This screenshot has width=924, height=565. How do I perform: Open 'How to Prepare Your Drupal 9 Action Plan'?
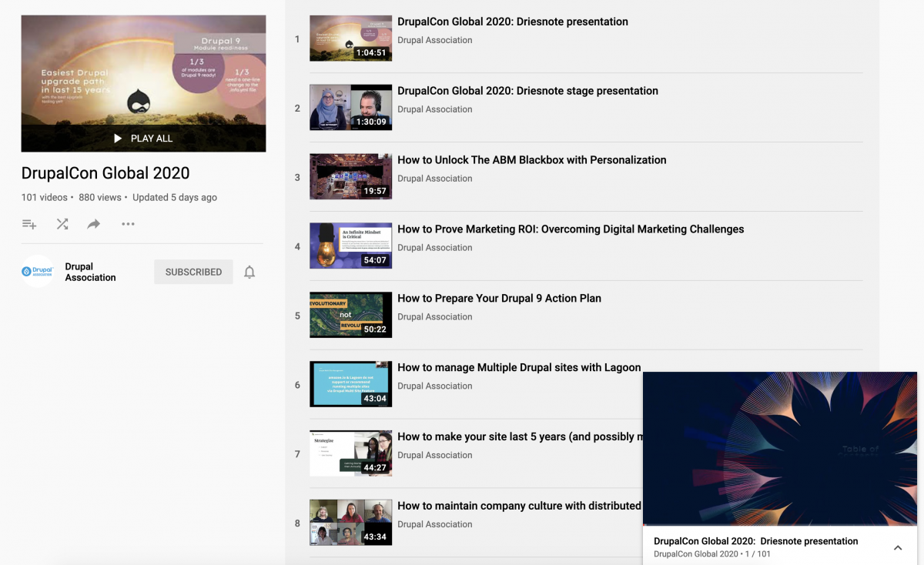click(499, 299)
